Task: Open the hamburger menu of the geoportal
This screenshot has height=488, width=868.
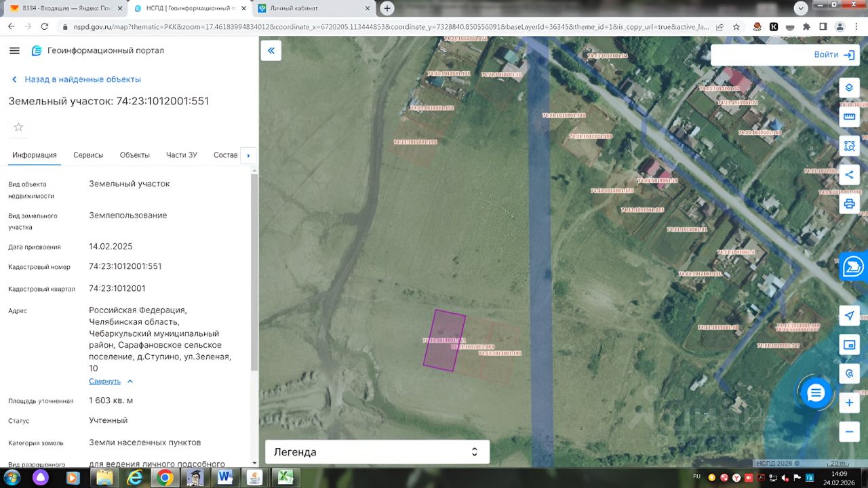Action: click(15, 51)
